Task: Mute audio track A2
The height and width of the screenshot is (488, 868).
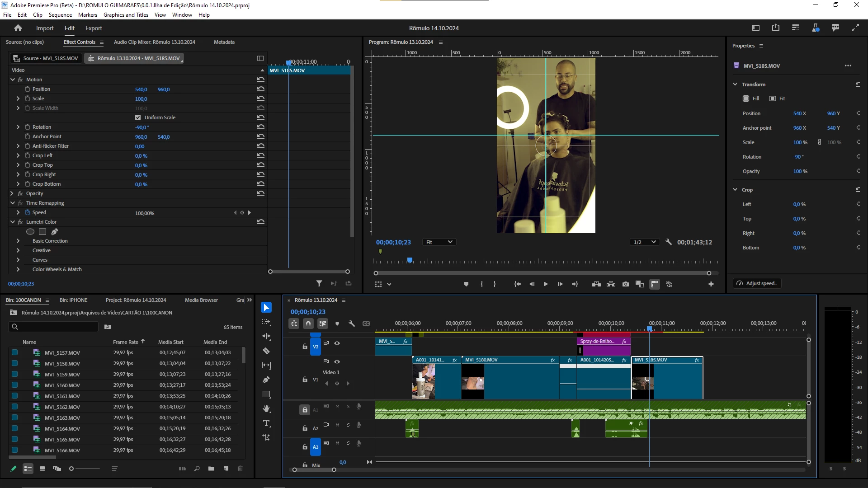Action: (x=337, y=425)
